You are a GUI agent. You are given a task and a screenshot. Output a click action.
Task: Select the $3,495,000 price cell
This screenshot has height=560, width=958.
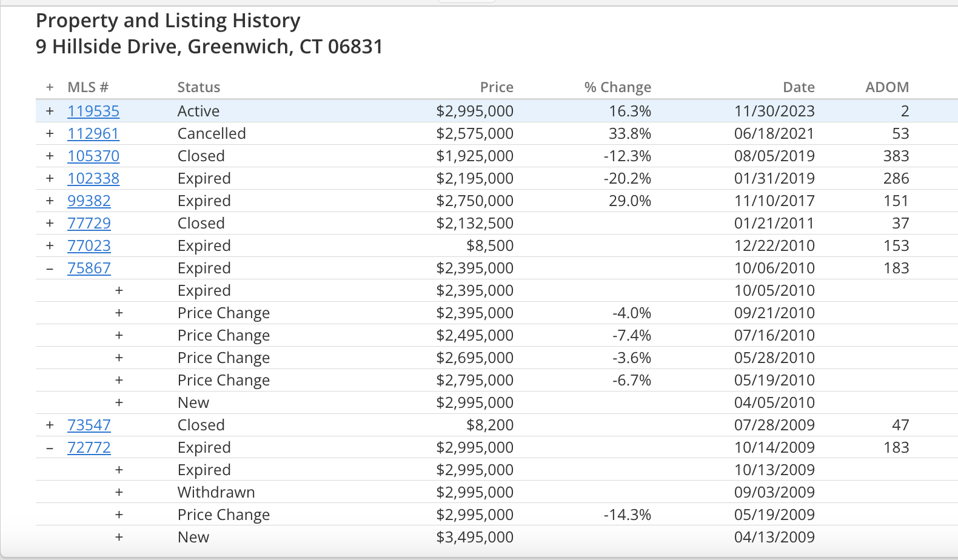click(475, 537)
